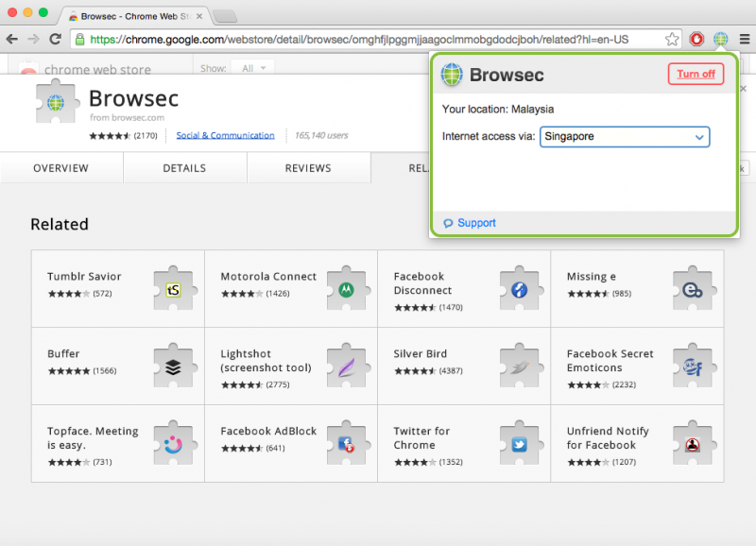This screenshot has height=546, width=756.
Task: Open Lightshot (screenshot tool) title
Action: click(266, 361)
